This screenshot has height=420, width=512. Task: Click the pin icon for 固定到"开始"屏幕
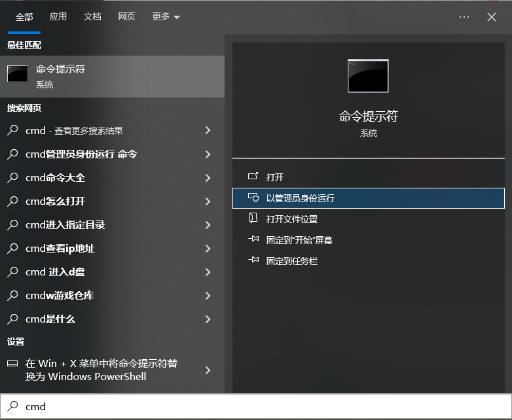click(x=253, y=240)
